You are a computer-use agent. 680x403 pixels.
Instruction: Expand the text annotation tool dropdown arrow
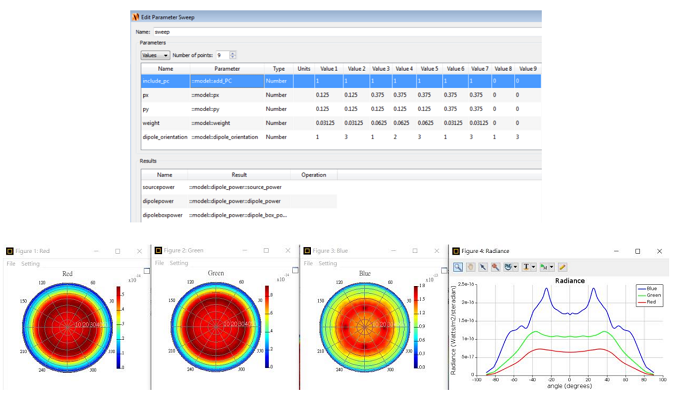coord(534,267)
